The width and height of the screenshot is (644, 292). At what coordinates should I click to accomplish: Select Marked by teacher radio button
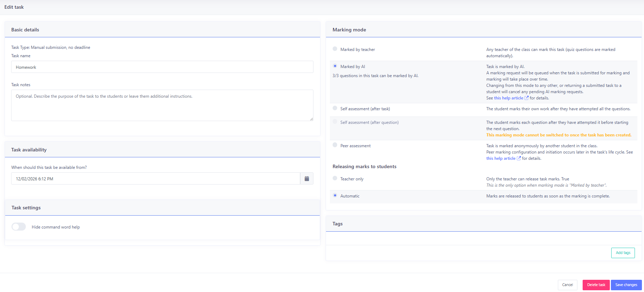(335, 49)
